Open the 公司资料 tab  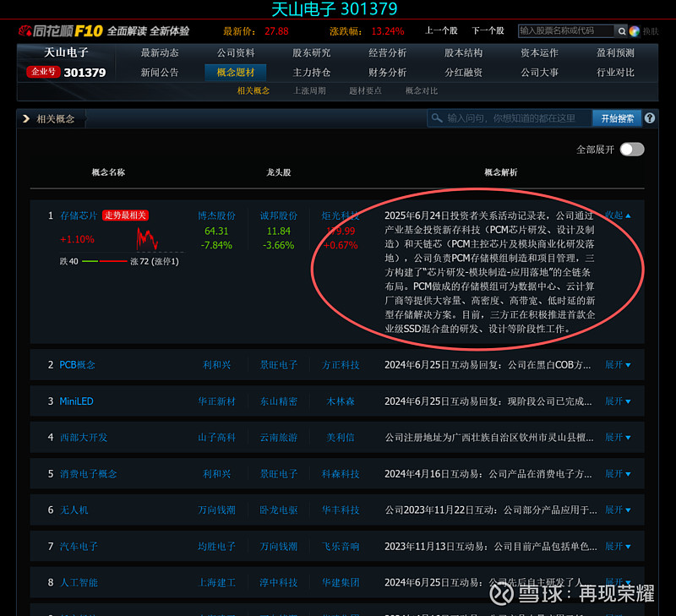pos(236,52)
